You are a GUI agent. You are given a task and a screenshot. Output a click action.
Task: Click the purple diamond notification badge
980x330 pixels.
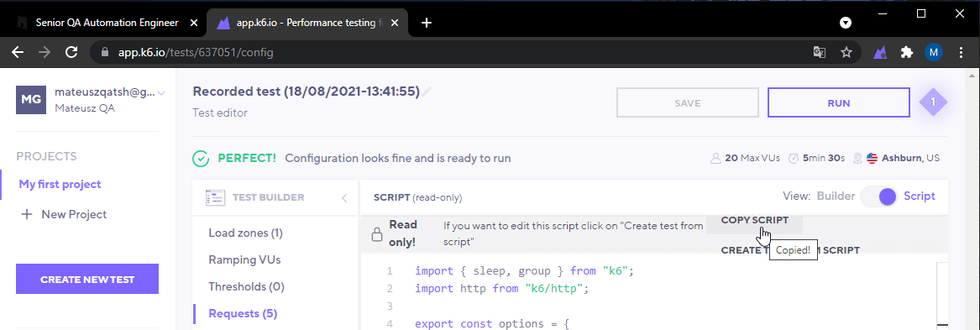(x=933, y=102)
